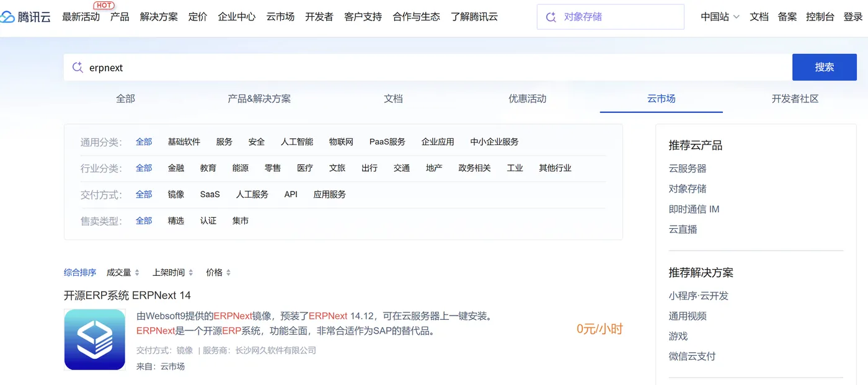This screenshot has height=385, width=868.
Task: Click the AI search icon in top search box
Action: click(551, 17)
